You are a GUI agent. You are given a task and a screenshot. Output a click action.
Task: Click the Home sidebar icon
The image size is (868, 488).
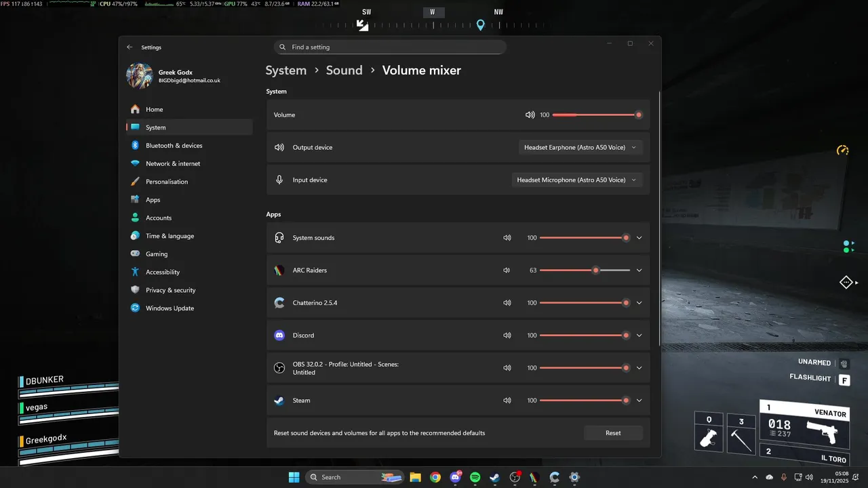point(135,109)
